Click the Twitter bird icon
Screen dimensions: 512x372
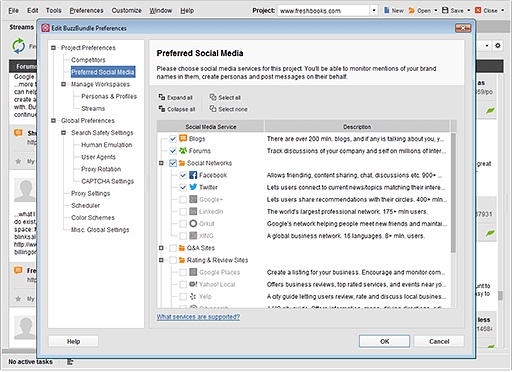point(193,187)
